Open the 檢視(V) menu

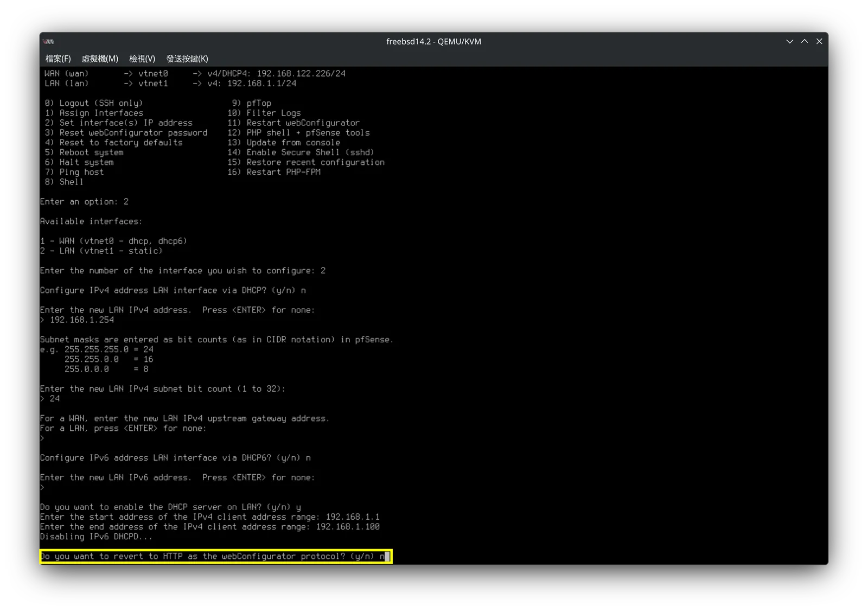142,59
